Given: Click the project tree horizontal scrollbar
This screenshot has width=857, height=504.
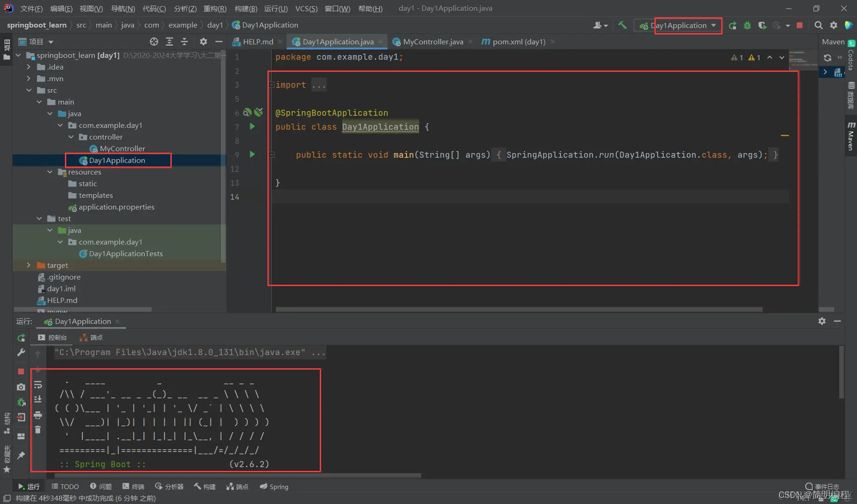Looking at the screenshot, I should [83, 309].
